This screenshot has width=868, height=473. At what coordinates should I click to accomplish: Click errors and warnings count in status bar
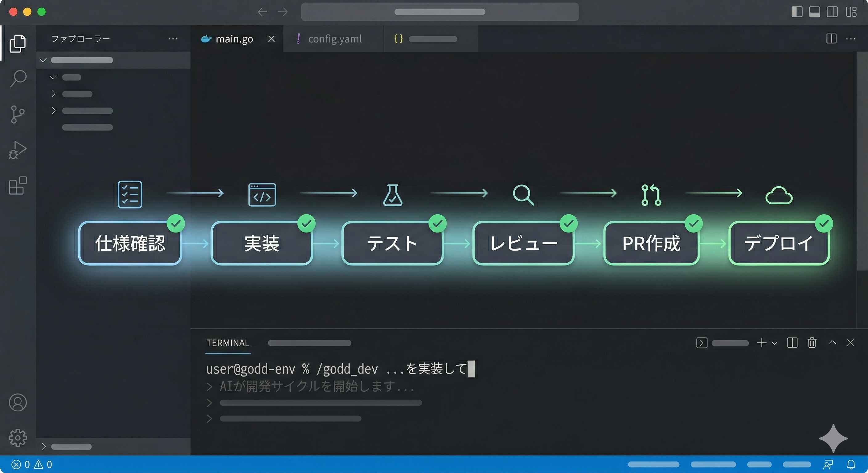coord(32,465)
